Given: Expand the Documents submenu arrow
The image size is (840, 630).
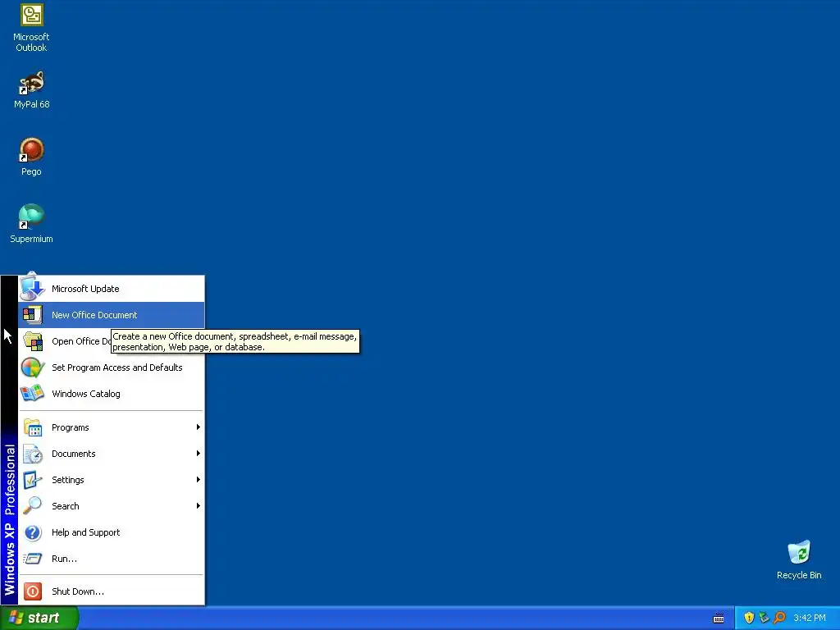Looking at the screenshot, I should click(x=199, y=453).
